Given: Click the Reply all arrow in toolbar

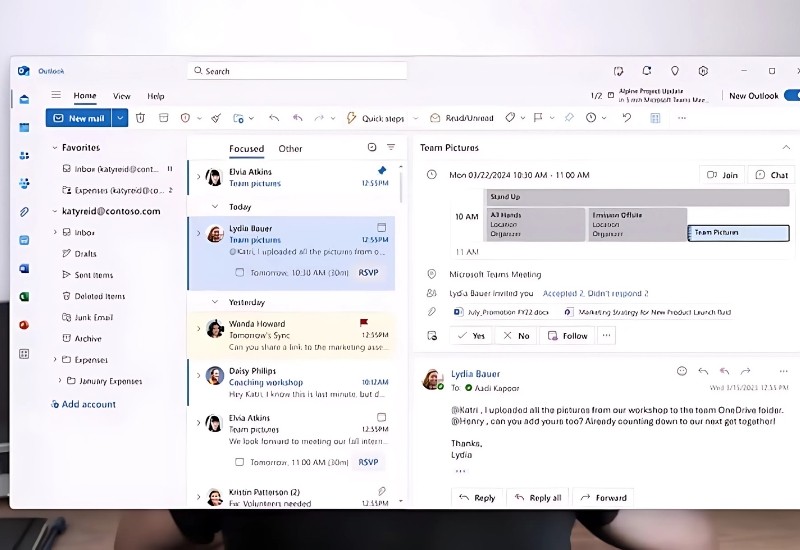Looking at the screenshot, I should coord(297,118).
